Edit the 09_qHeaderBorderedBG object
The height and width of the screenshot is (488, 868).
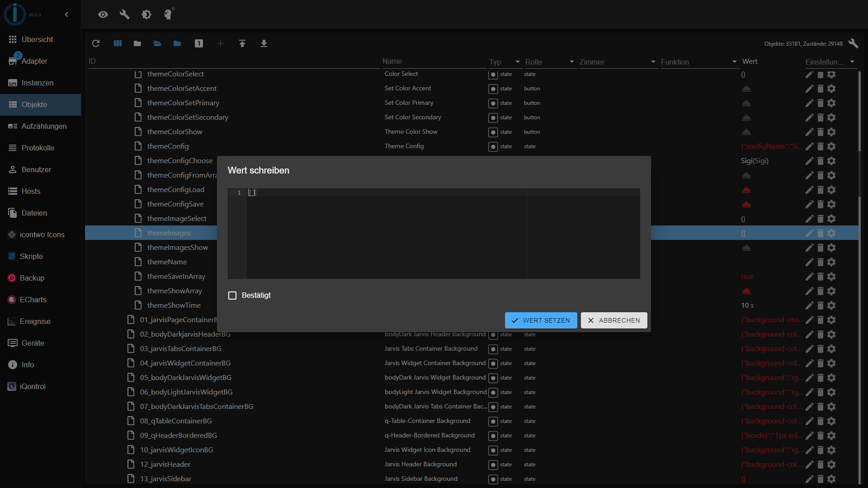809,436
